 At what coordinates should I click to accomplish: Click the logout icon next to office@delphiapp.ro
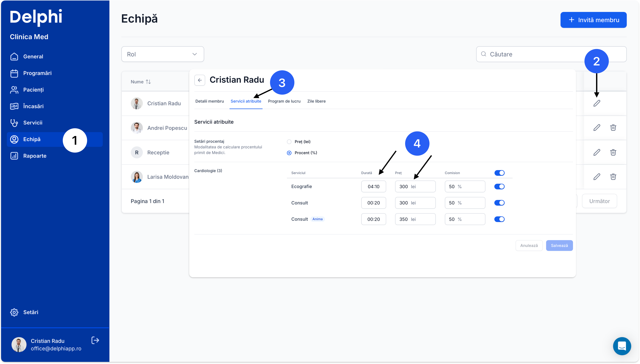(x=95, y=340)
